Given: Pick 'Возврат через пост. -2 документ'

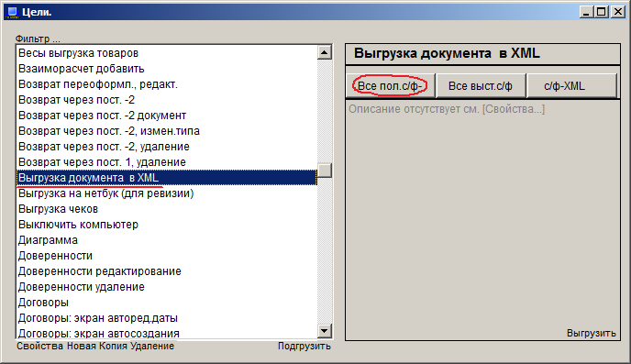Looking at the screenshot, I should coord(167,116).
